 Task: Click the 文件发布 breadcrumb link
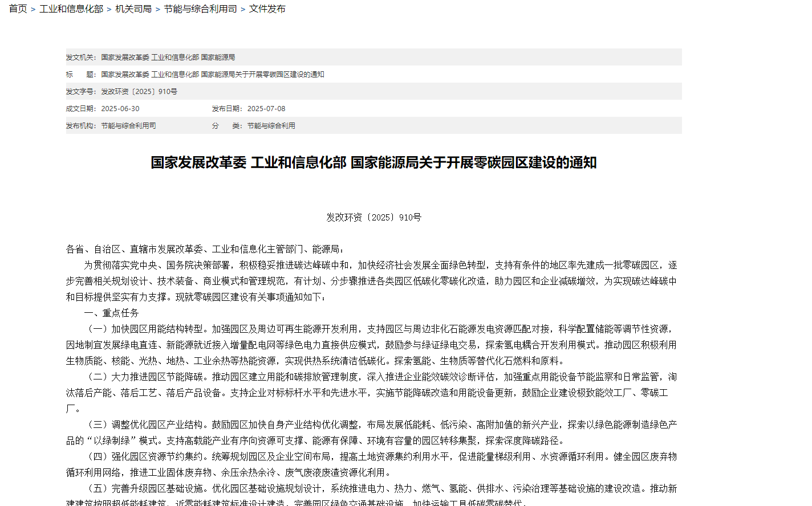(x=267, y=9)
